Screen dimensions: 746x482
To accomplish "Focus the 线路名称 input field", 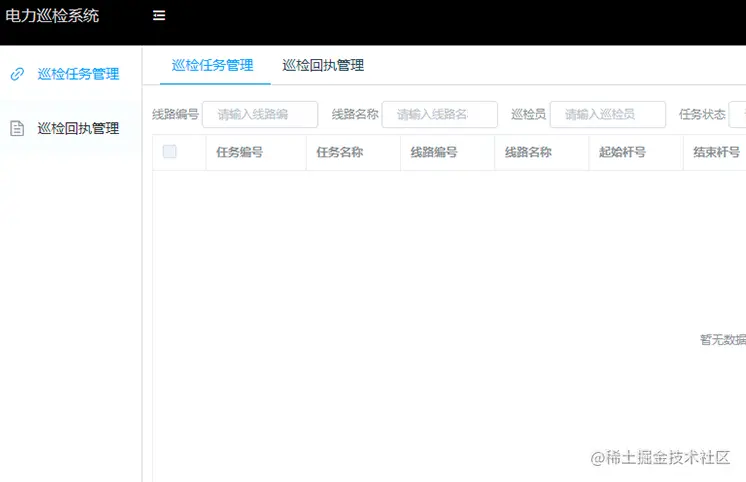I will (440, 114).
